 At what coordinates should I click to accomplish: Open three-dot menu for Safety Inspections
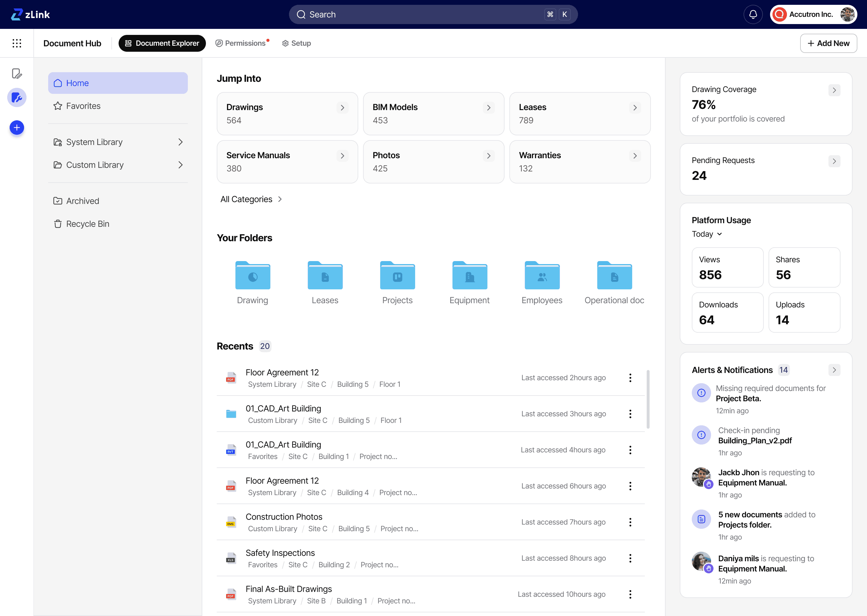click(x=630, y=558)
